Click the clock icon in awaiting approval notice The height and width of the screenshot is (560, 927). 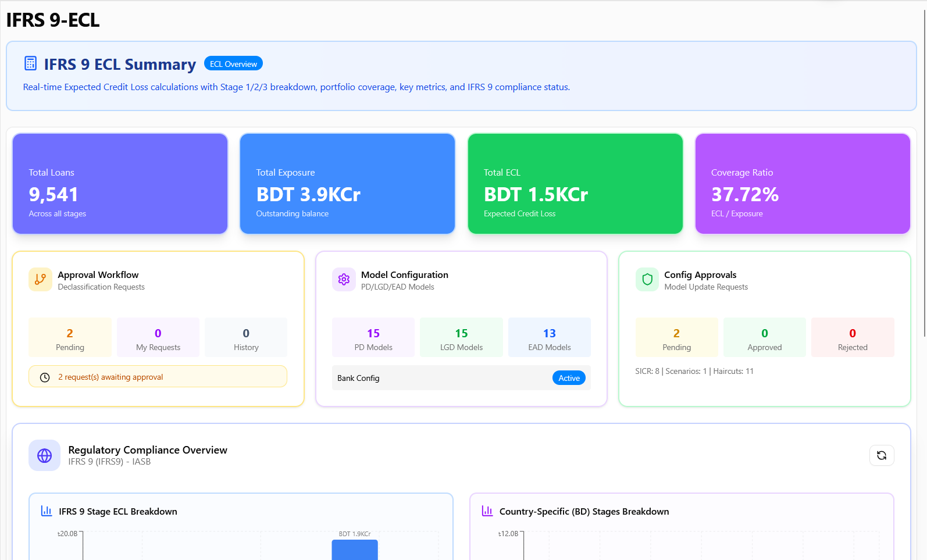(x=45, y=377)
